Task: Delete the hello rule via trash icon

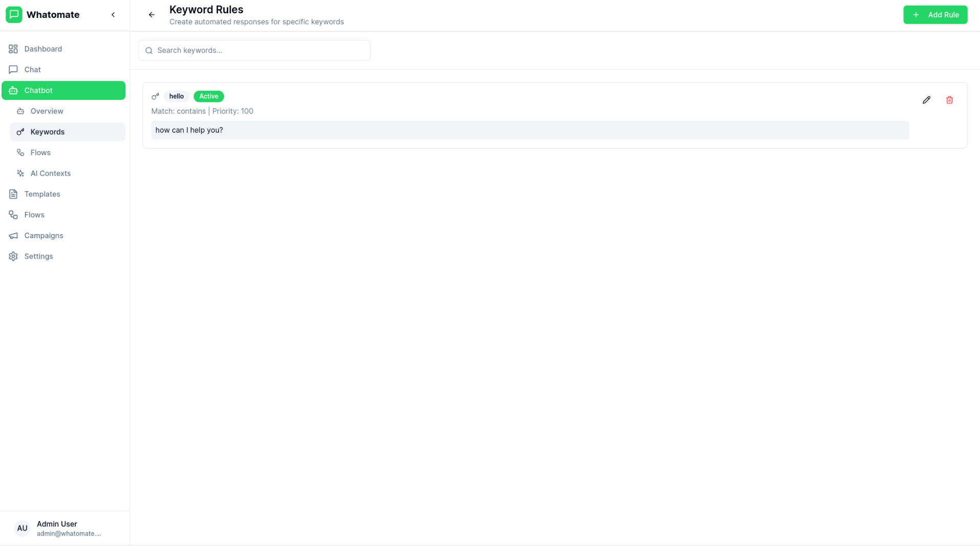Action: (x=949, y=100)
